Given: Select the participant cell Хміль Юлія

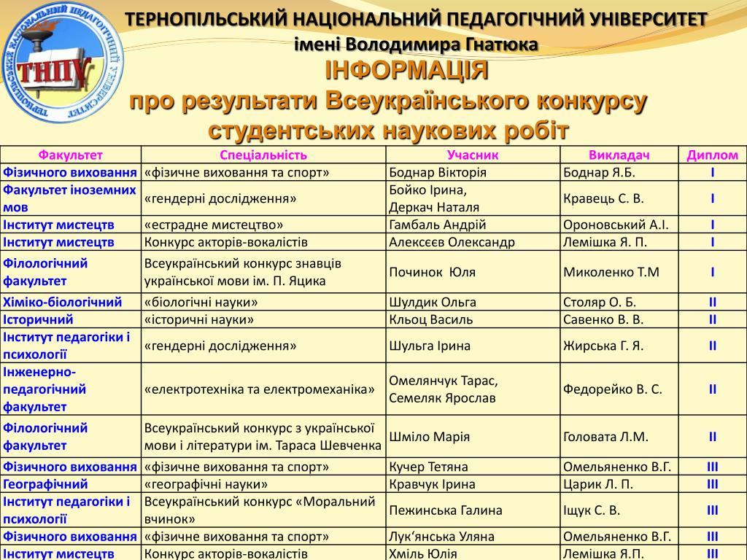Looking at the screenshot, I should 473,553.
